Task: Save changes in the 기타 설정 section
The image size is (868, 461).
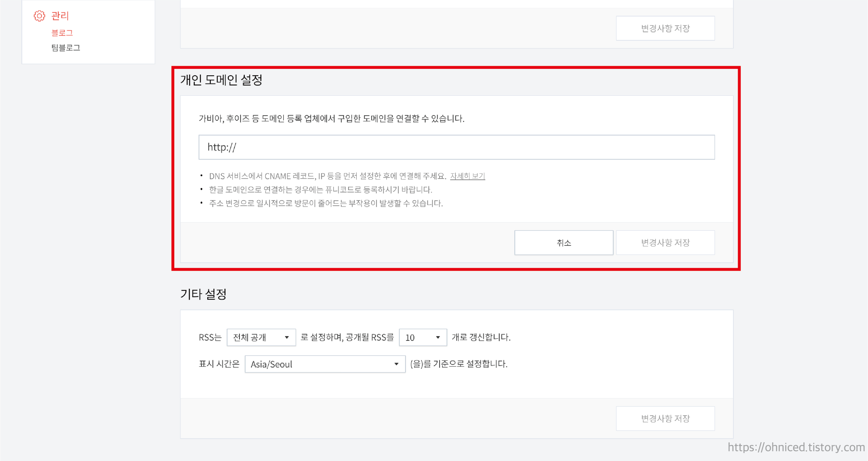Action: click(665, 418)
